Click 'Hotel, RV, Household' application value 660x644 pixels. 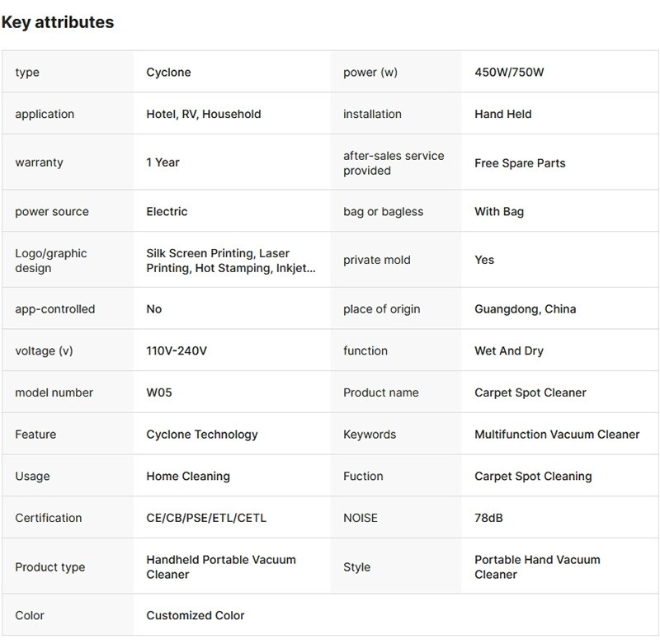(203, 114)
